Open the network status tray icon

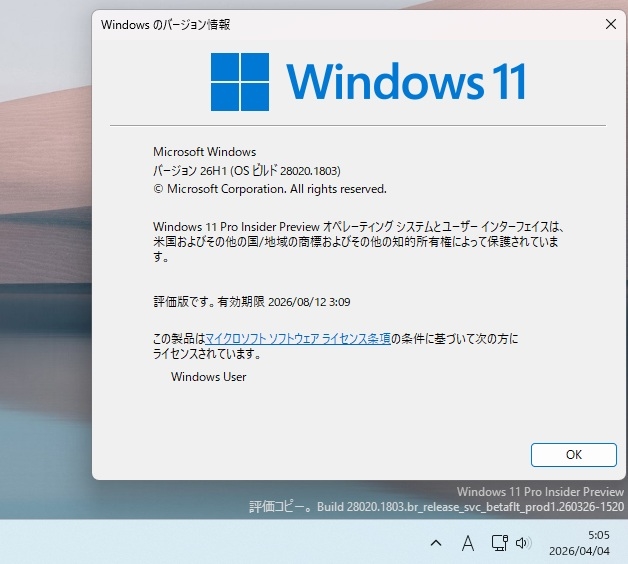(499, 543)
